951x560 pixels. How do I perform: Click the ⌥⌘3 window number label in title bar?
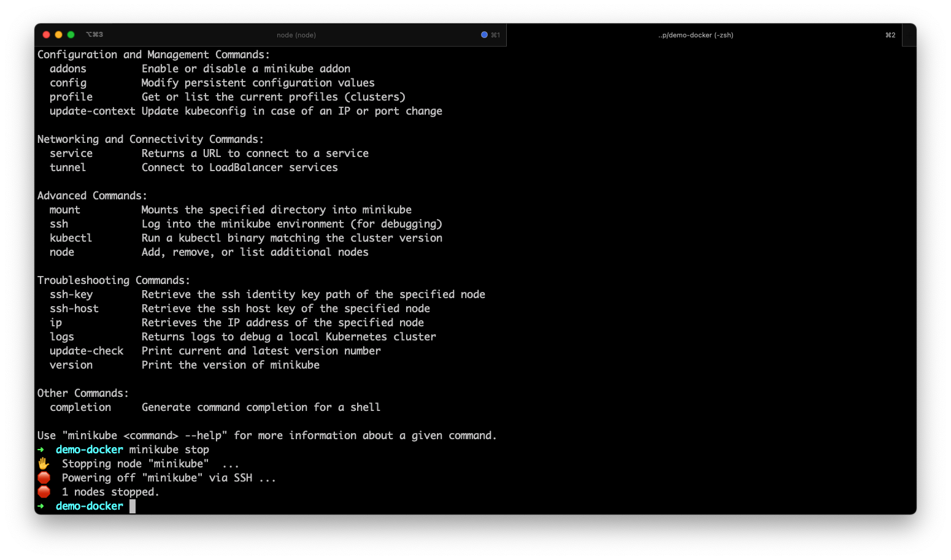[x=94, y=35]
